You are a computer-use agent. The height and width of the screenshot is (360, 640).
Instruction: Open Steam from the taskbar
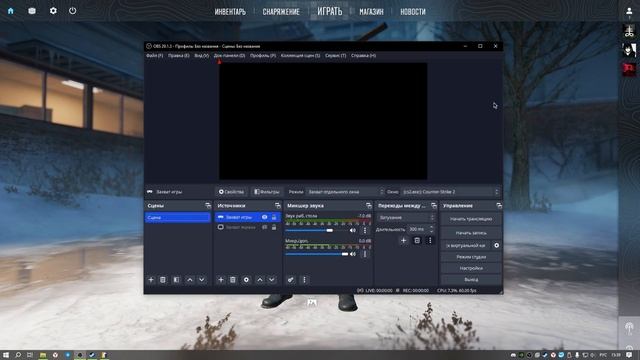tap(92, 355)
